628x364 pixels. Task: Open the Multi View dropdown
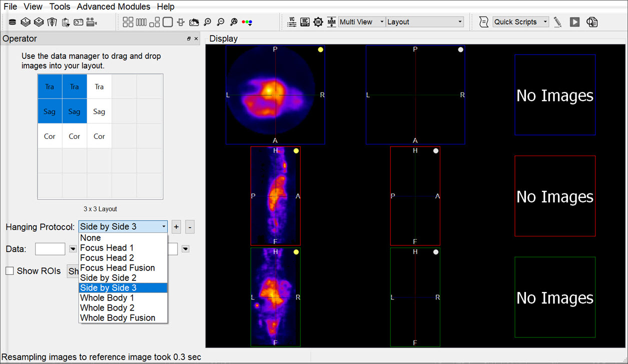362,22
